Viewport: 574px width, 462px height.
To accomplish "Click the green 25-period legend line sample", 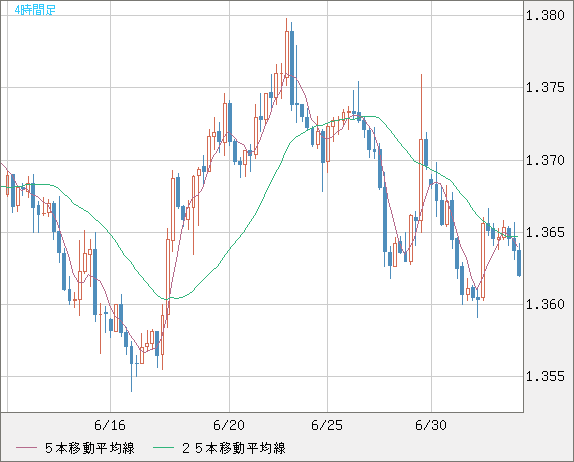I will [x=163, y=448].
